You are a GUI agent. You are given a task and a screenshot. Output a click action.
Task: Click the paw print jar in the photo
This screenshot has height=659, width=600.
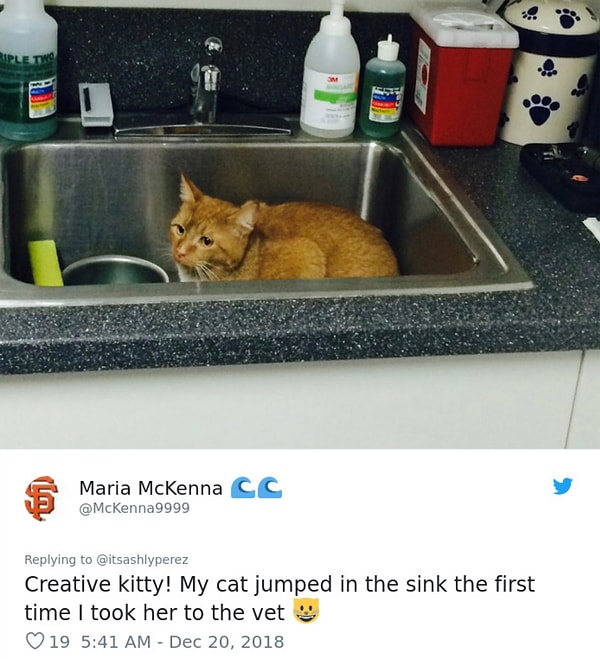(549, 71)
